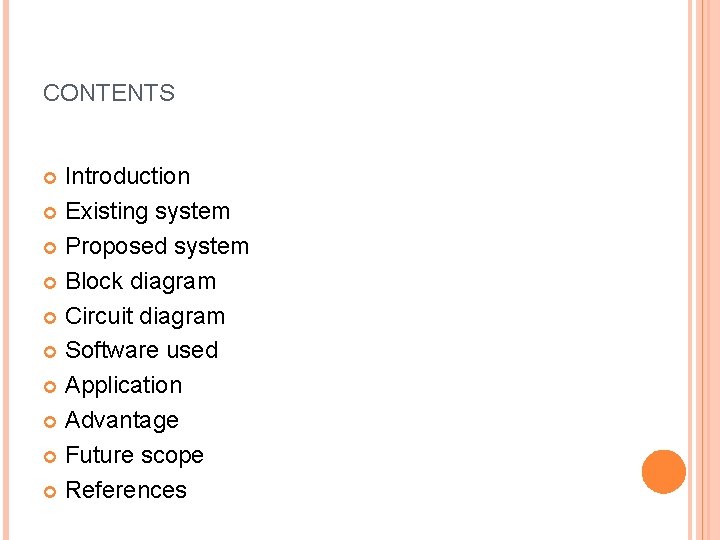Click the bullet ring next to Block diagram
Image resolution: width=720 pixels, height=540 pixels.
[x=50, y=282]
